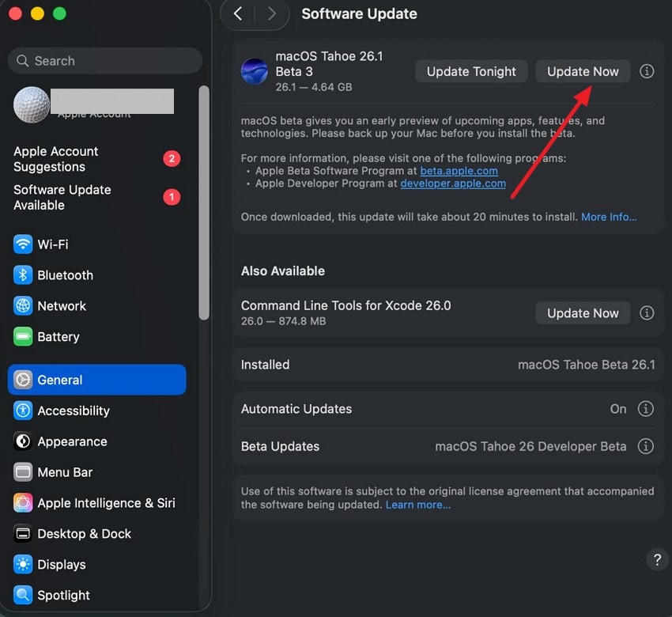Click the Apple Intelligence & Siri icon
The width and height of the screenshot is (672, 617).
pyautogui.click(x=23, y=503)
